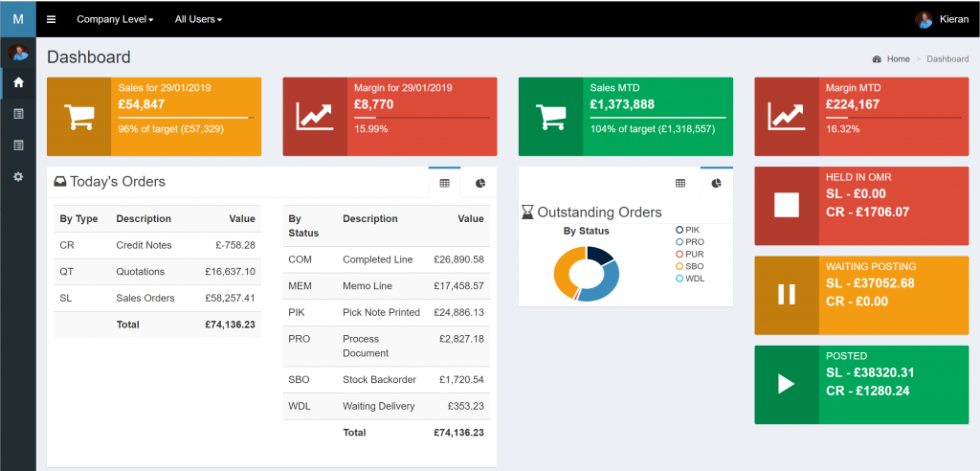Image resolution: width=980 pixels, height=471 pixels.
Task: Open the first list icon in sidebar
Action: coord(18,114)
